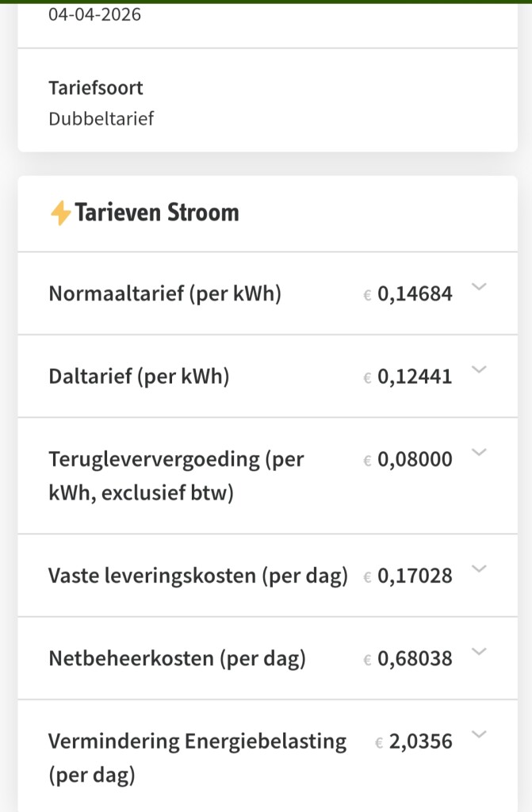The image size is (532, 812).
Task: Expand the Normaaltarief row chevron
Action: click(x=478, y=287)
